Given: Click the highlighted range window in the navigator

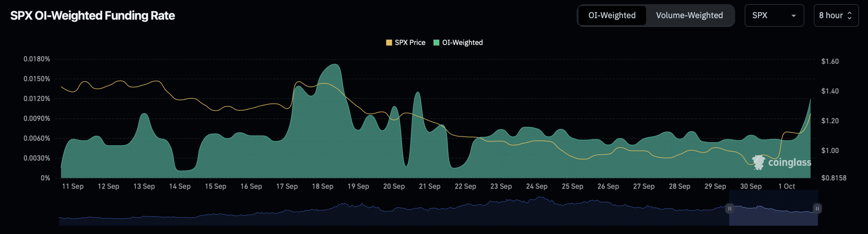Looking at the screenshot, I should [773, 217].
